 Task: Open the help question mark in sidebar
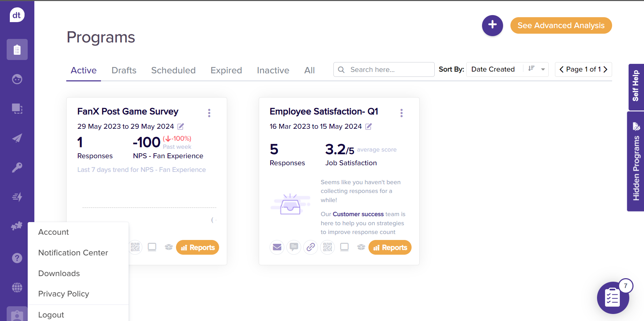tap(17, 258)
